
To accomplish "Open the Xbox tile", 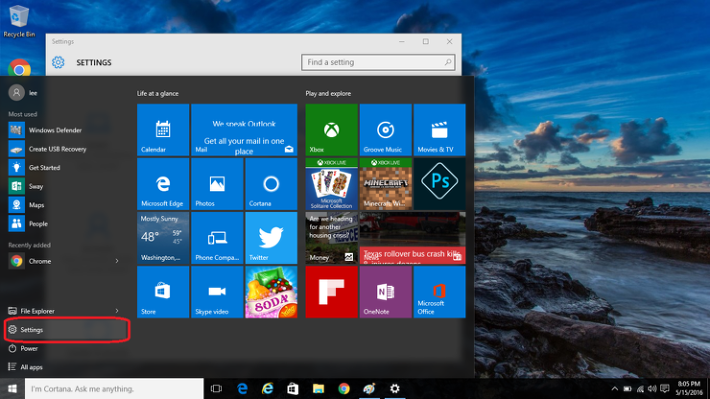I will [331, 130].
